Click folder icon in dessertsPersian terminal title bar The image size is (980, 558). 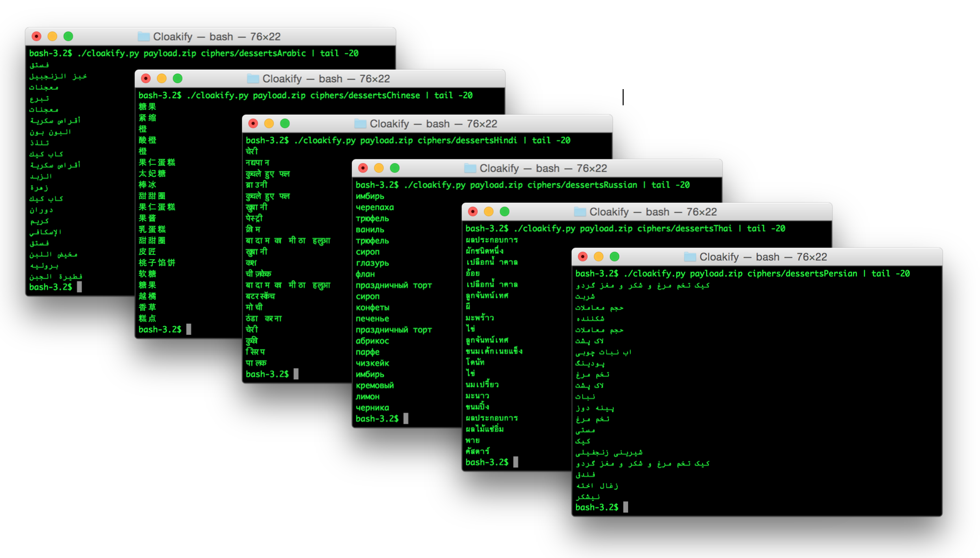[690, 257]
